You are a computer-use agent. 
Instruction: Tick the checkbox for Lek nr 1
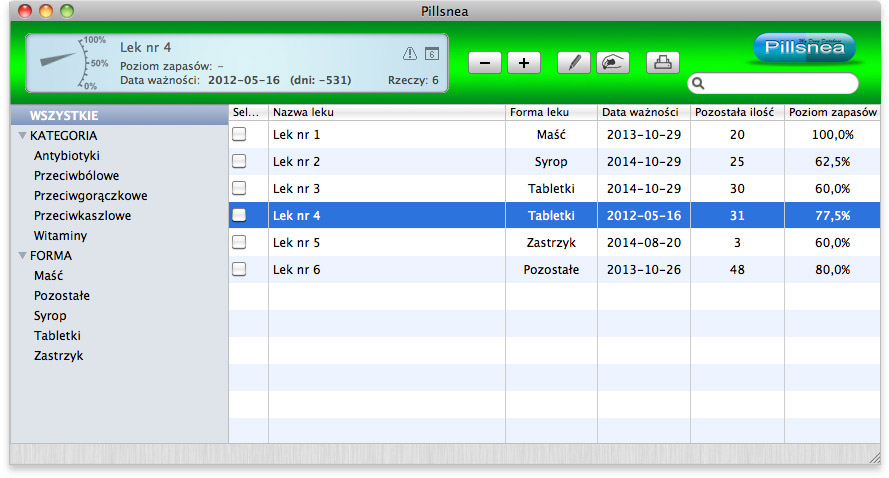[x=239, y=134]
